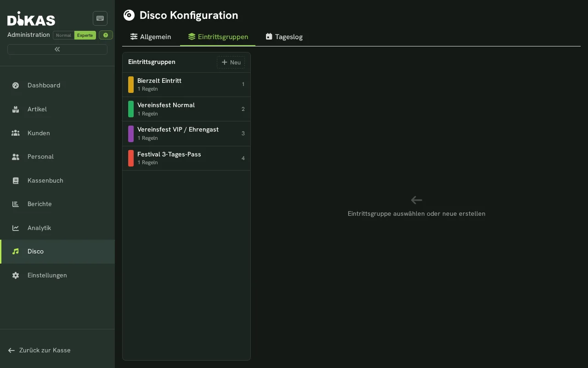Click the disc icon beside Disco Konfiguration
Image resolution: width=588 pixels, height=368 pixels.
pyautogui.click(x=129, y=15)
